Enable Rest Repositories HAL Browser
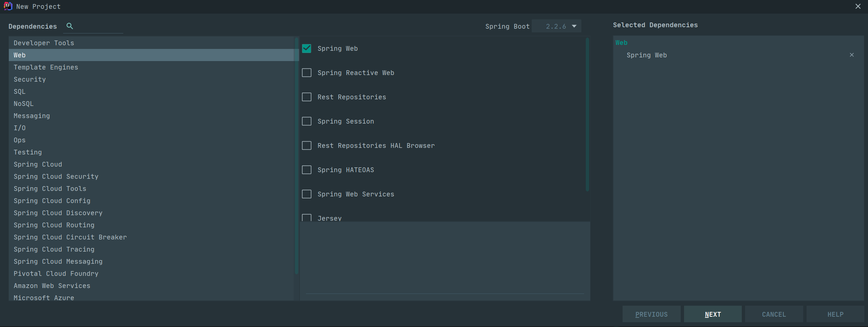The height and width of the screenshot is (327, 868). point(307,146)
